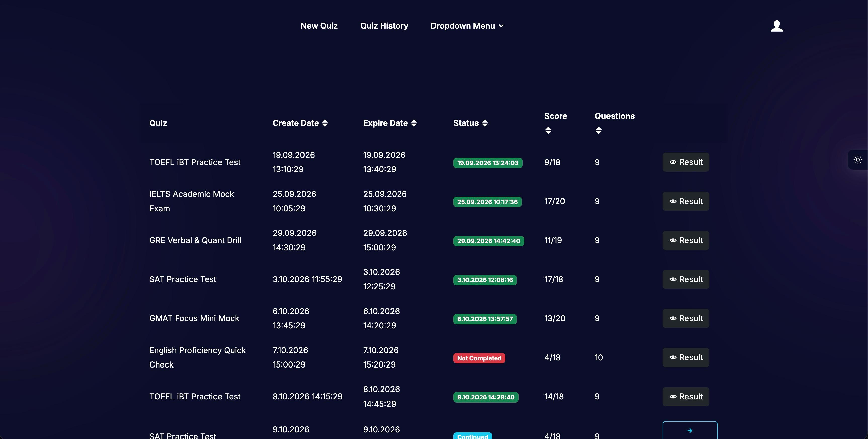View Result for TOEFL quiz scored 14/18

pyautogui.click(x=686, y=397)
